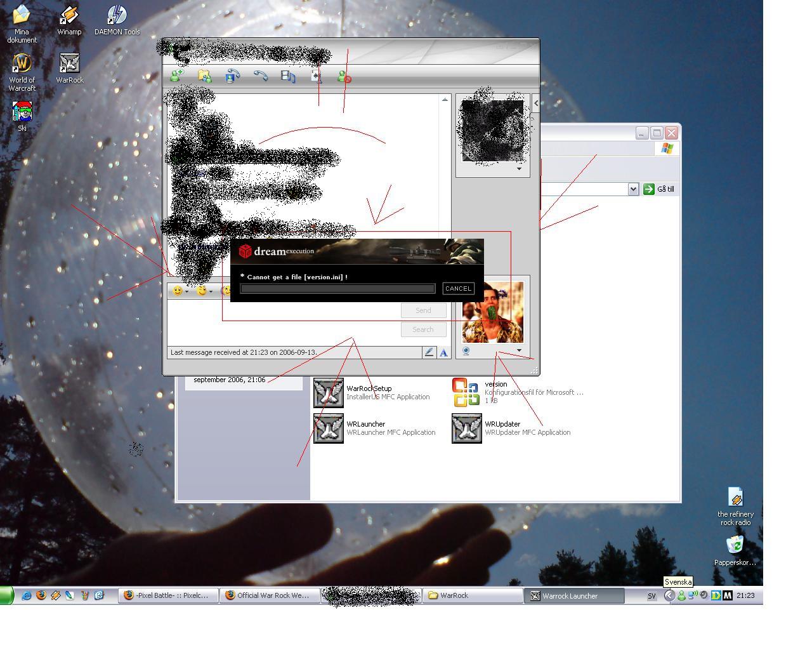Click the webcam icon under own display picture
Viewport: 812px width, 650px height.
466,351
